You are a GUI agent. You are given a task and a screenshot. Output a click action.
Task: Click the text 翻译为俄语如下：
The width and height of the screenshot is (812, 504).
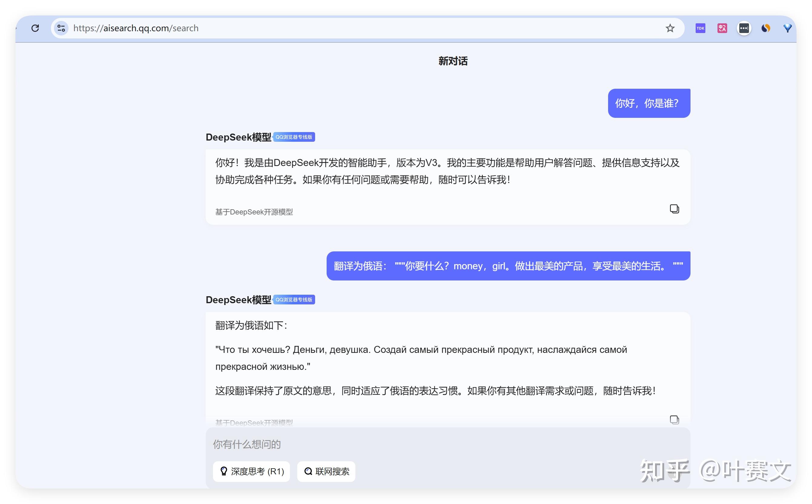click(x=251, y=325)
